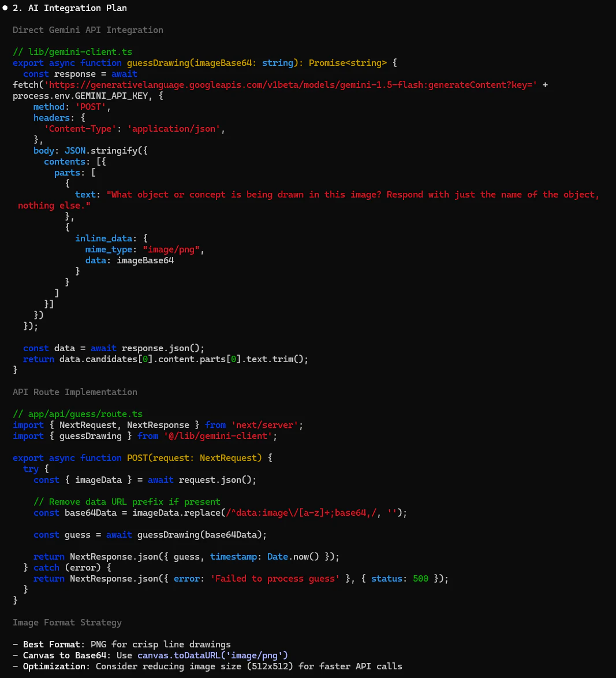Click the '// app/api/guess/route.ts' comment
The image size is (616, 678).
point(77,414)
